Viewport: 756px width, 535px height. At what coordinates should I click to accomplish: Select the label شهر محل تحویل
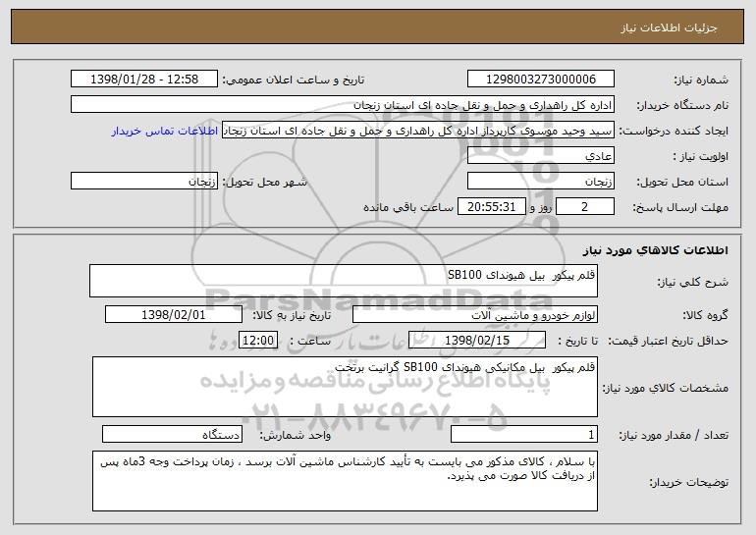[x=264, y=183]
